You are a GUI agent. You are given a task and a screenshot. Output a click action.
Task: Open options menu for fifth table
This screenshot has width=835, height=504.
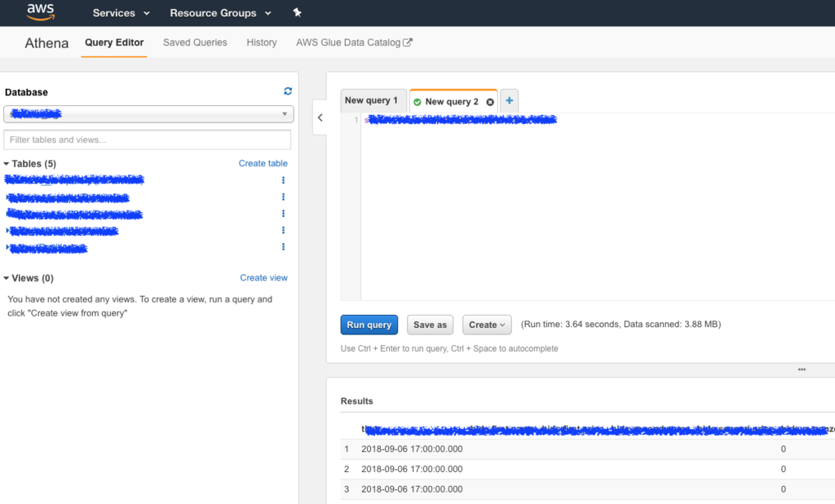[283, 246]
